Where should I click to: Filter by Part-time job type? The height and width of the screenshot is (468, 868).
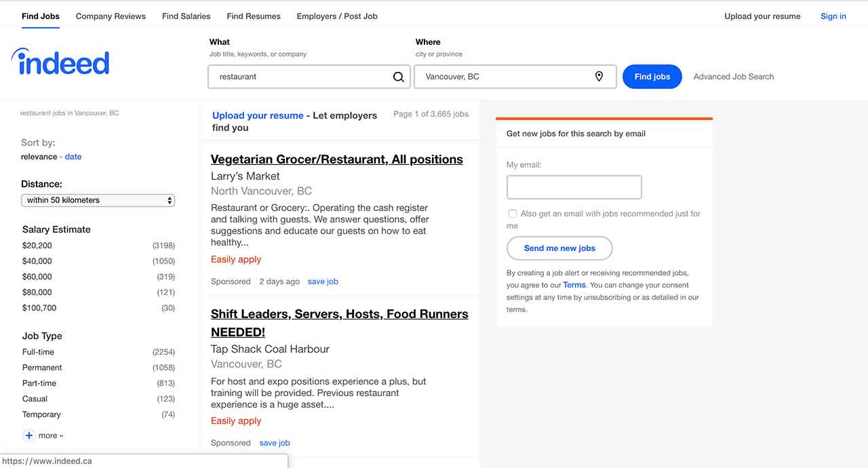coord(39,383)
